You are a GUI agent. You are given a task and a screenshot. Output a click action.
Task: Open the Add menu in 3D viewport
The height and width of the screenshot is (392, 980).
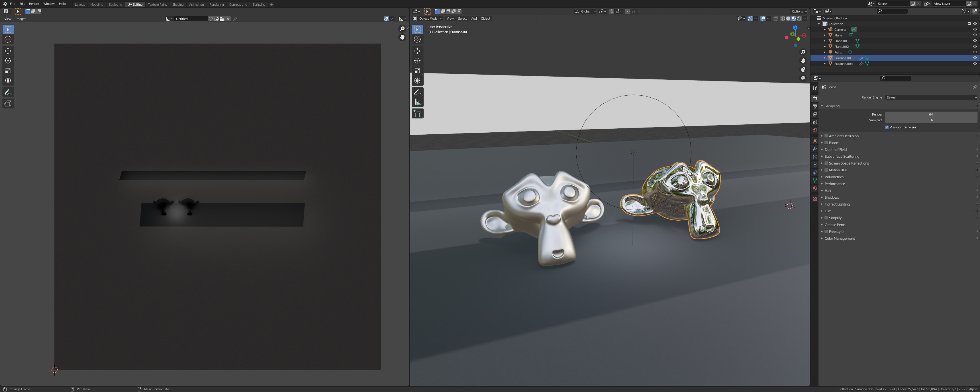click(x=474, y=18)
